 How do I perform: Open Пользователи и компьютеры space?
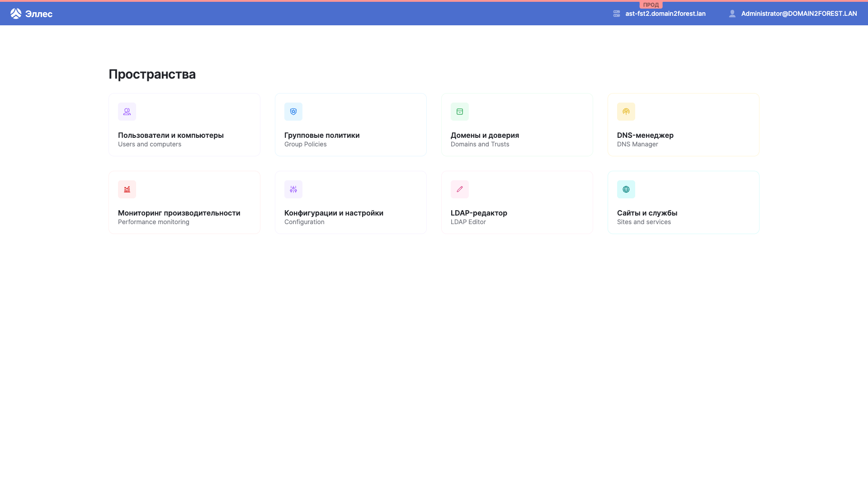click(184, 125)
